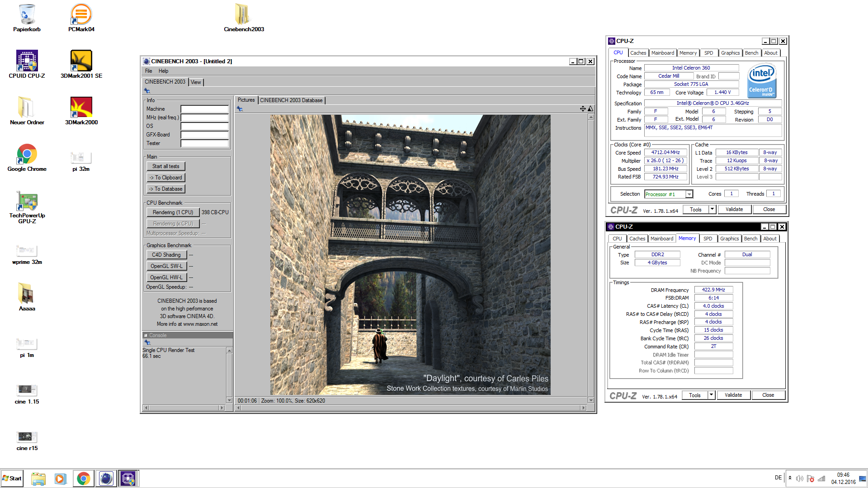Run Rendering (1 CPU) benchmark
The image size is (868, 488).
(173, 212)
